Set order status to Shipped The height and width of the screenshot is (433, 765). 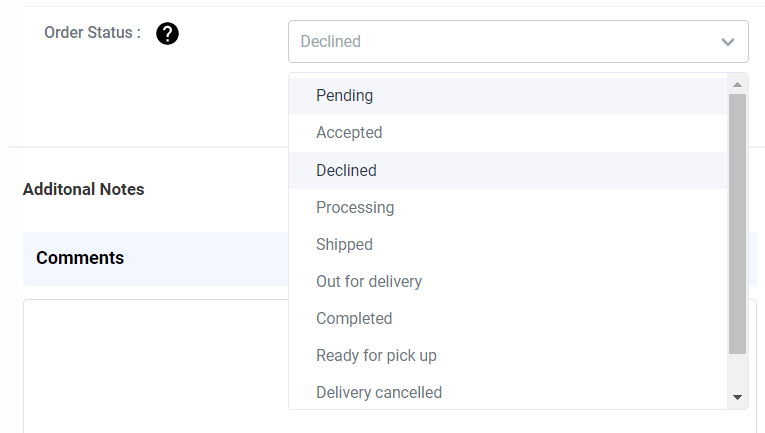coord(508,244)
